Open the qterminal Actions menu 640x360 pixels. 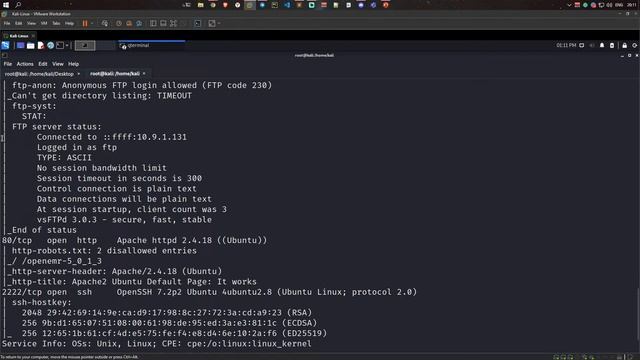point(25,64)
